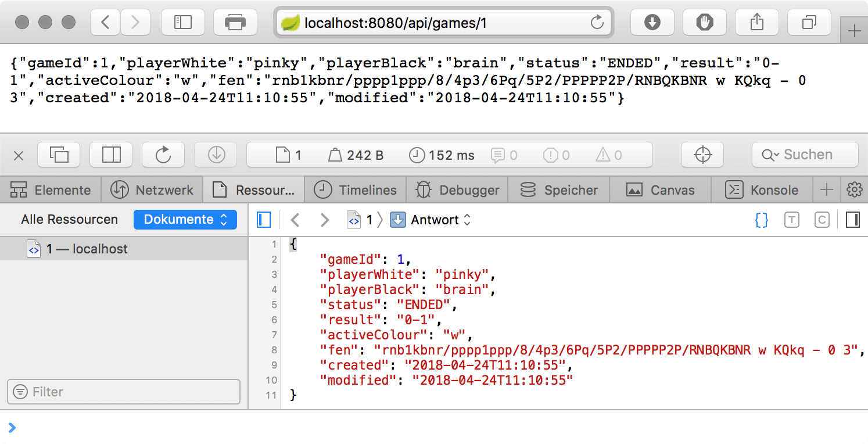Viewport: 868px width, 444px height.
Task: Click the hand-shaped blocker extension icon
Action: click(705, 23)
